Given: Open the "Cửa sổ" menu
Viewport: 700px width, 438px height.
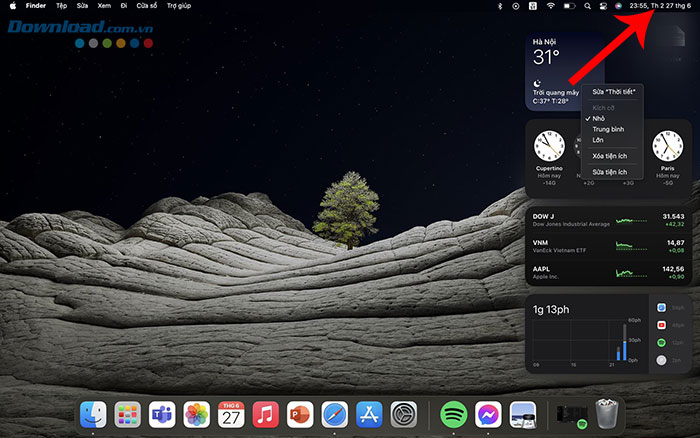Looking at the screenshot, I should coord(146,6).
